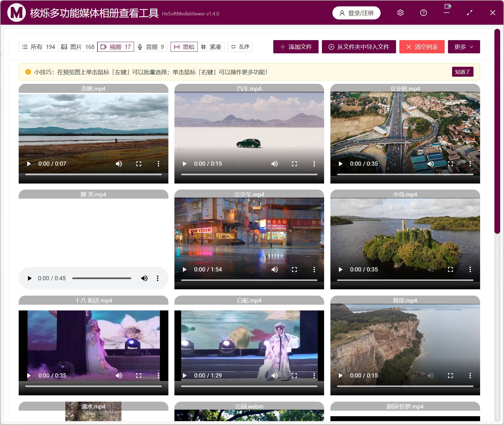Open the kebab options on 白蛇.mp4 player

click(314, 375)
